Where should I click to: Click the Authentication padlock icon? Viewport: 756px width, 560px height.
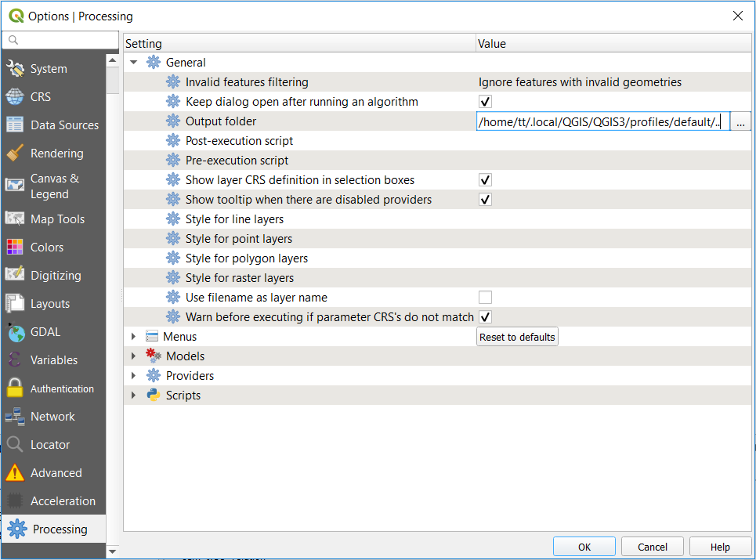click(16, 388)
